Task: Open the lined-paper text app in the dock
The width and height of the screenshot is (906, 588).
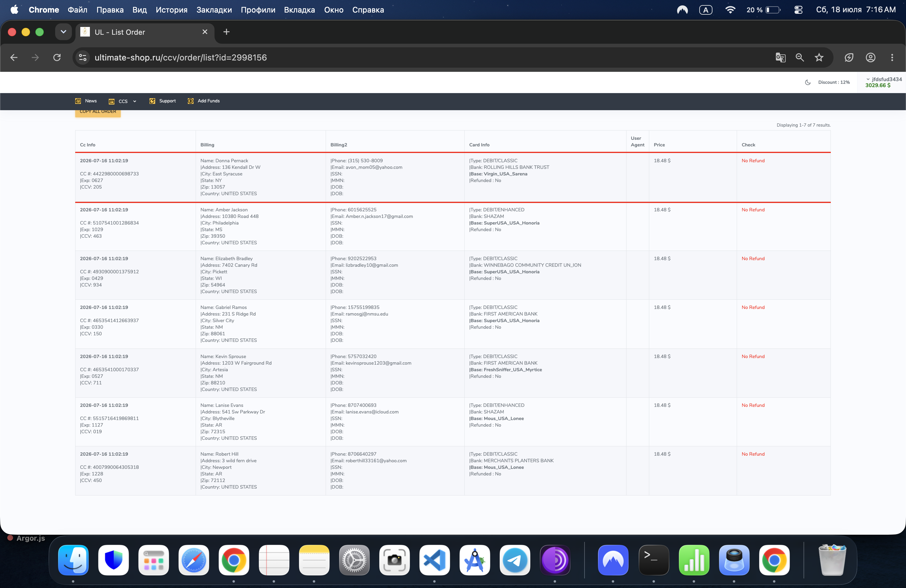Action: click(x=274, y=560)
